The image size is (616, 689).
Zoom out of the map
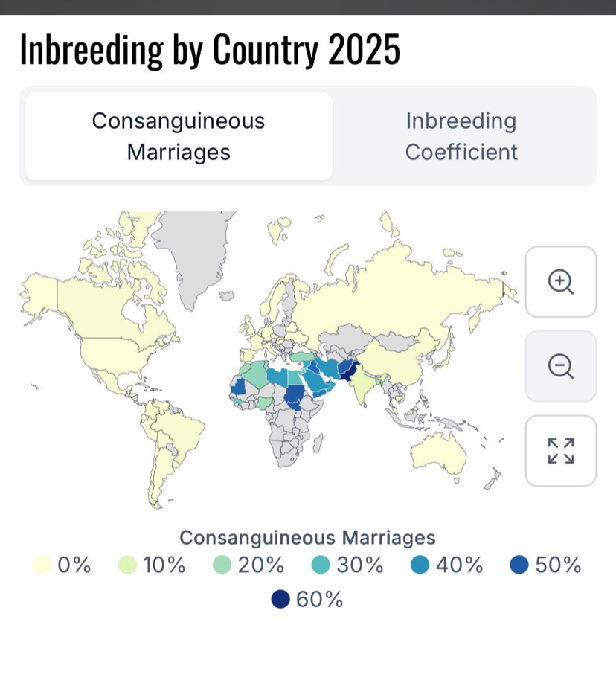pyautogui.click(x=561, y=366)
